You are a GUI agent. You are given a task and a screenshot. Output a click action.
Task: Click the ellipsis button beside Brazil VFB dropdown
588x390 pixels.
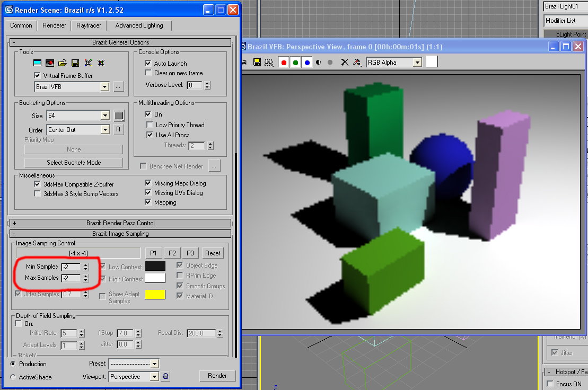point(118,87)
